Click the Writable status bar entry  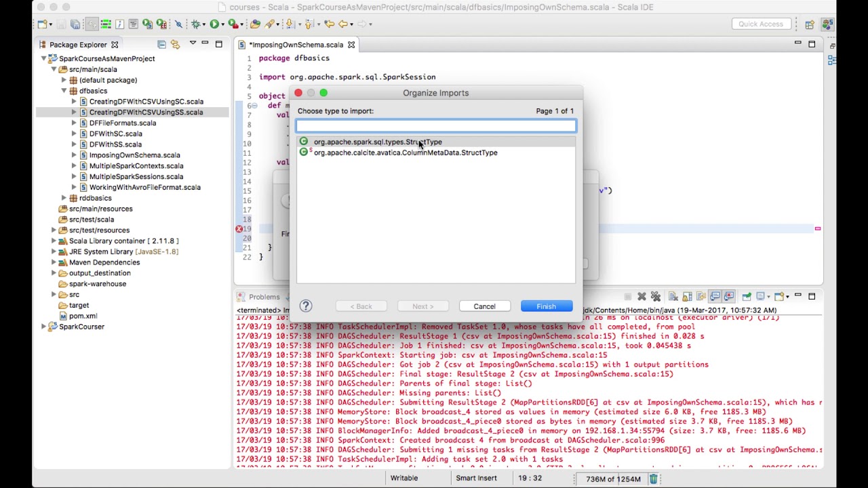pyautogui.click(x=404, y=479)
